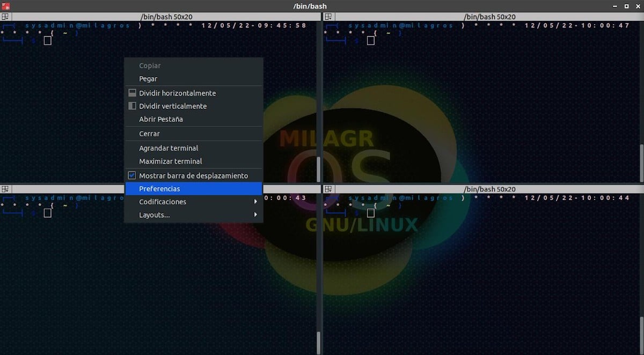Click scrollbar thumb of the pane showing time 09:45:58
Screen dimensions: 644x355
click(x=319, y=169)
